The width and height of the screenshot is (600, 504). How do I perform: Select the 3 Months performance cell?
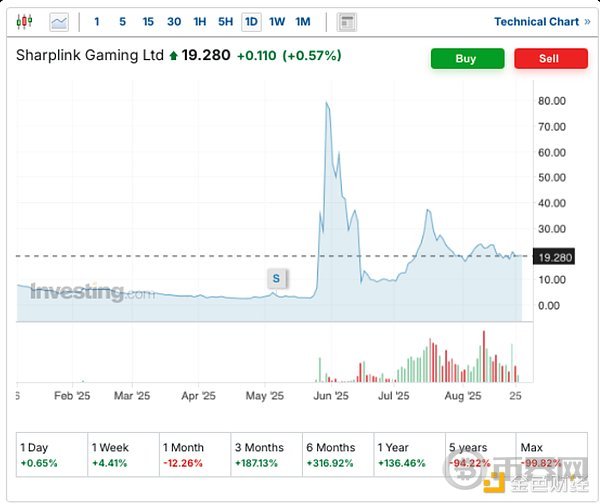pyautogui.click(x=266, y=455)
